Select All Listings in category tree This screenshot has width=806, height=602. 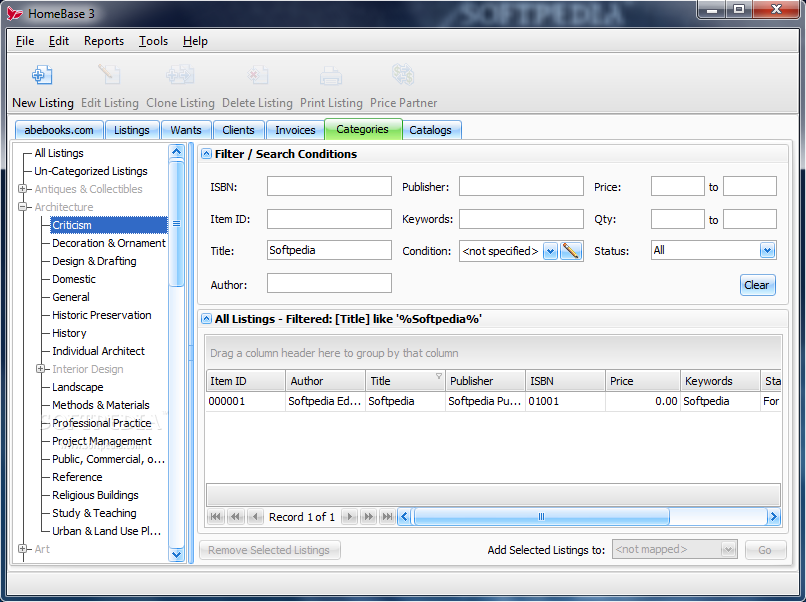(x=59, y=153)
